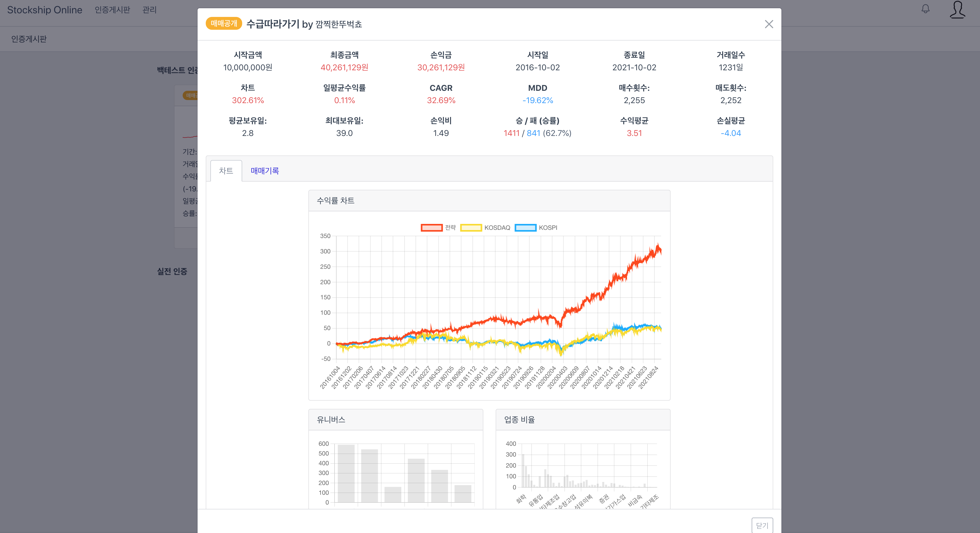Switch to the 매매기록 tab
This screenshot has width=980, height=533.
point(265,171)
